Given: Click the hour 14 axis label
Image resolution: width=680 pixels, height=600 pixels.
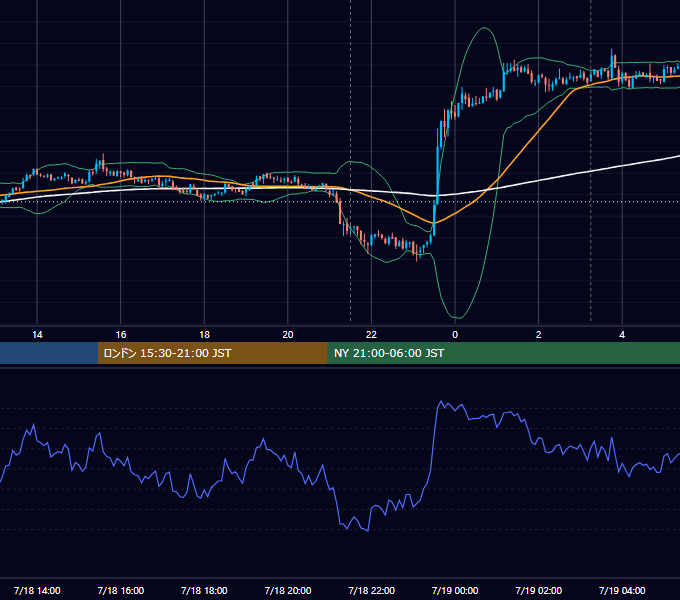Looking at the screenshot, I should (37, 335).
